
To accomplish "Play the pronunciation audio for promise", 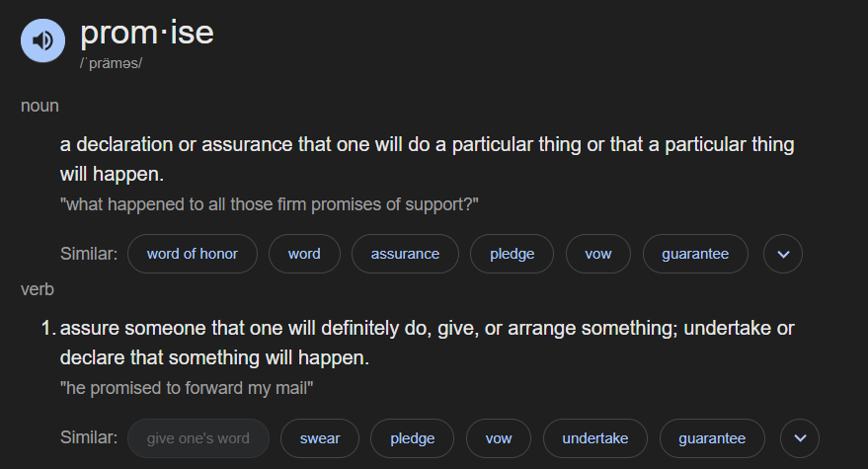I will coord(42,40).
